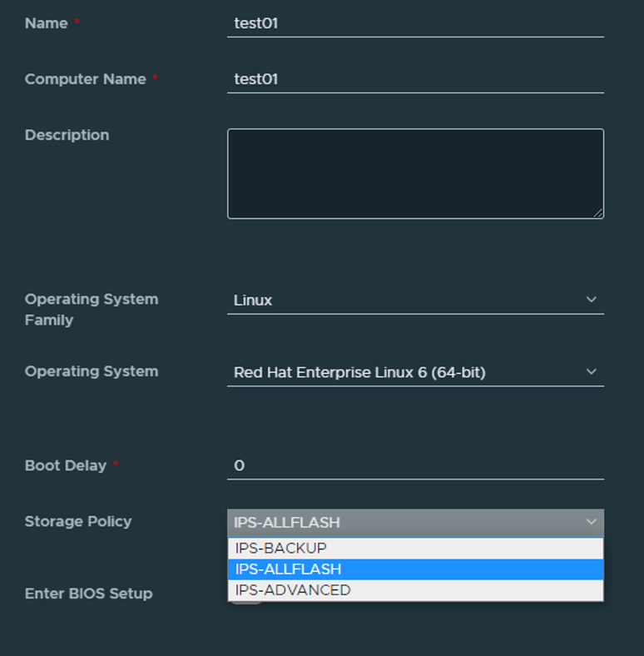Click the Name field label
The image size is (644, 656).
[x=46, y=23]
